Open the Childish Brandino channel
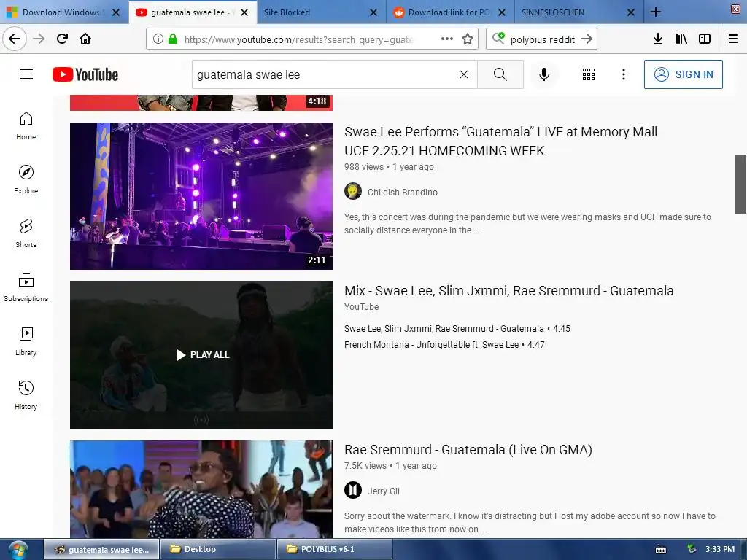This screenshot has width=747, height=560. pyautogui.click(x=402, y=192)
